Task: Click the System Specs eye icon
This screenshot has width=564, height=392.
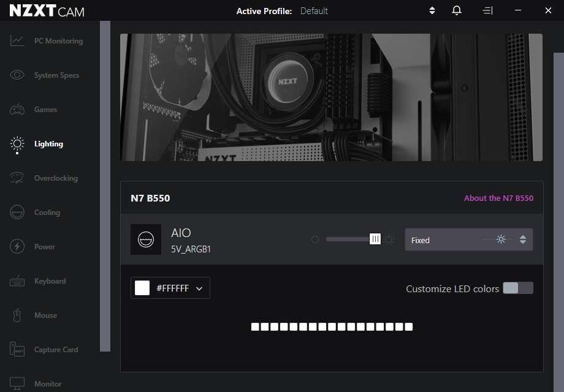Action: click(x=17, y=75)
